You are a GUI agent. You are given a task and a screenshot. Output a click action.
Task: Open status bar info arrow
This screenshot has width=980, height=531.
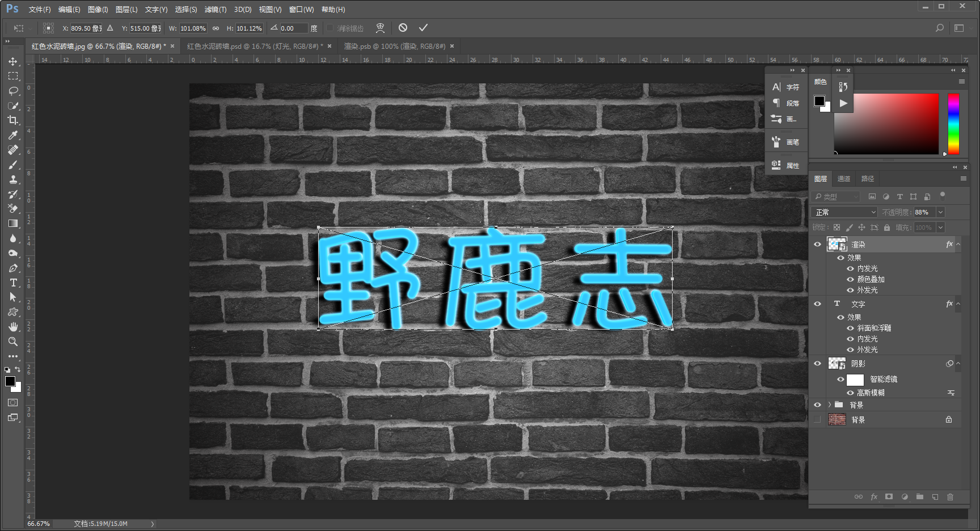point(152,524)
